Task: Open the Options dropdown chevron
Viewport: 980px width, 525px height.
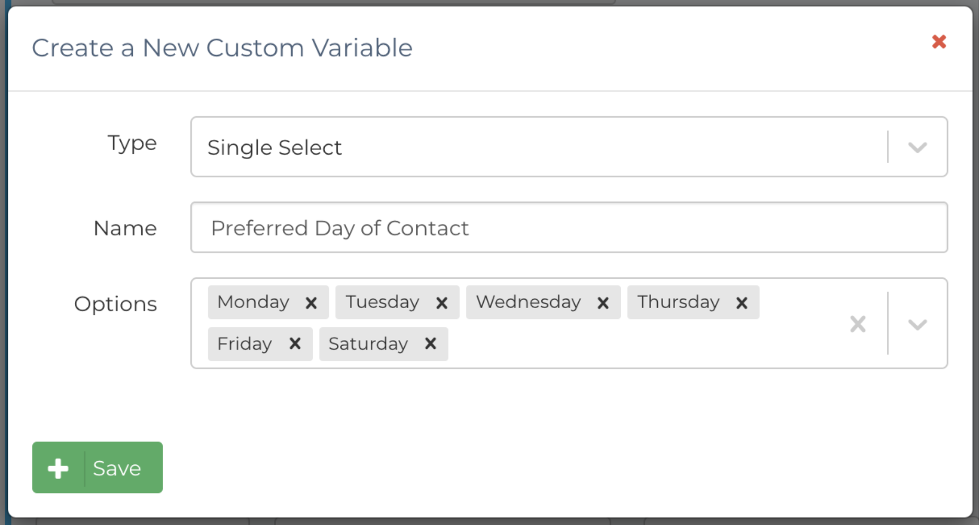Action: click(x=917, y=325)
